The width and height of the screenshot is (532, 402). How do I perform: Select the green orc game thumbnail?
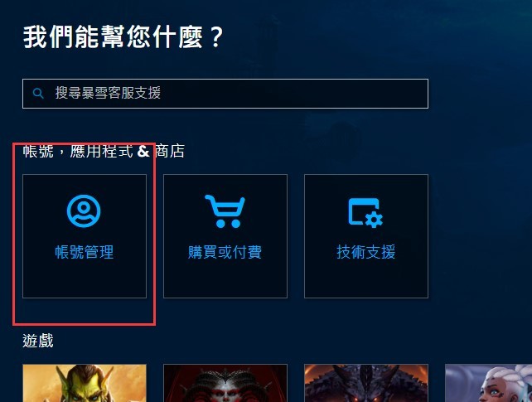point(85,383)
